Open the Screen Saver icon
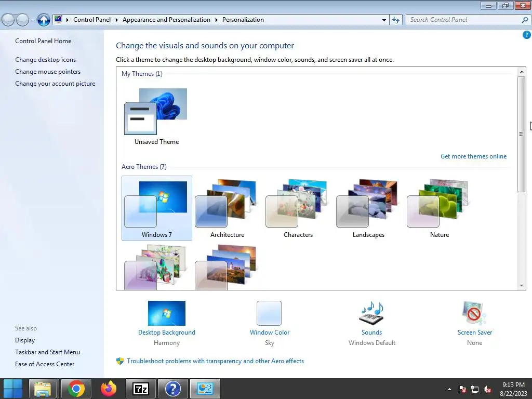The image size is (532, 399). click(474, 313)
